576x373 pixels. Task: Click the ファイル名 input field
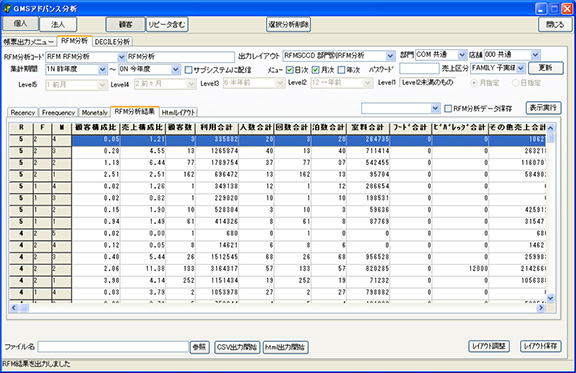pos(113,347)
